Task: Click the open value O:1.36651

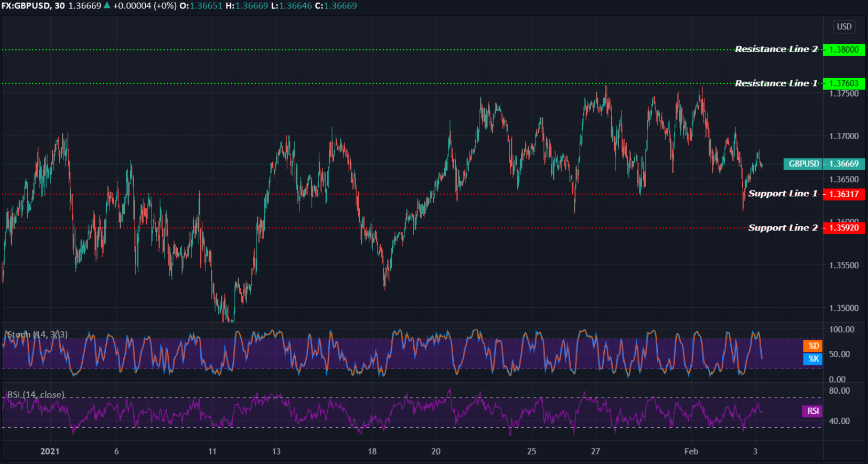Action: point(201,6)
